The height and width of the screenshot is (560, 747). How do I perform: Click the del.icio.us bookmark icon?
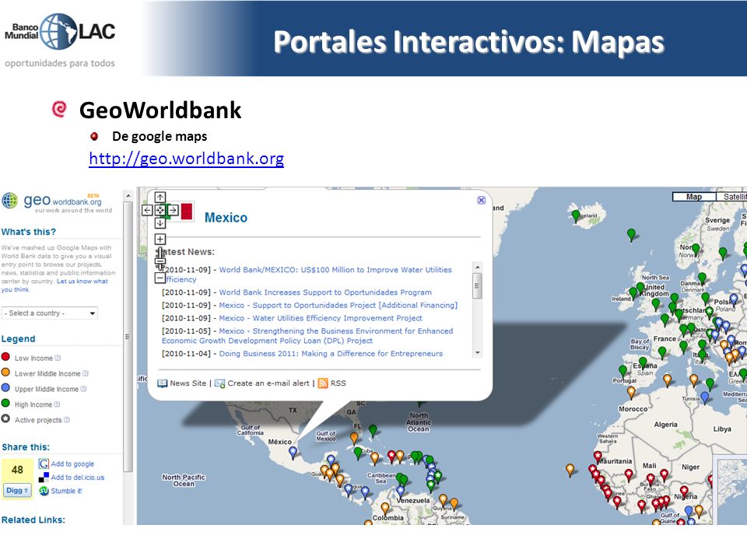point(44,477)
